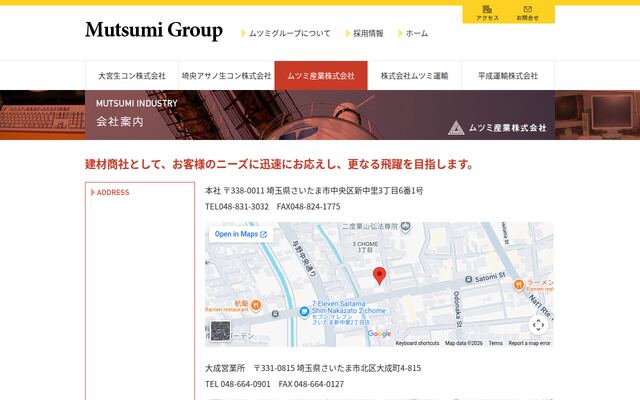Open map Terms link
The image size is (640, 400).
click(x=496, y=343)
